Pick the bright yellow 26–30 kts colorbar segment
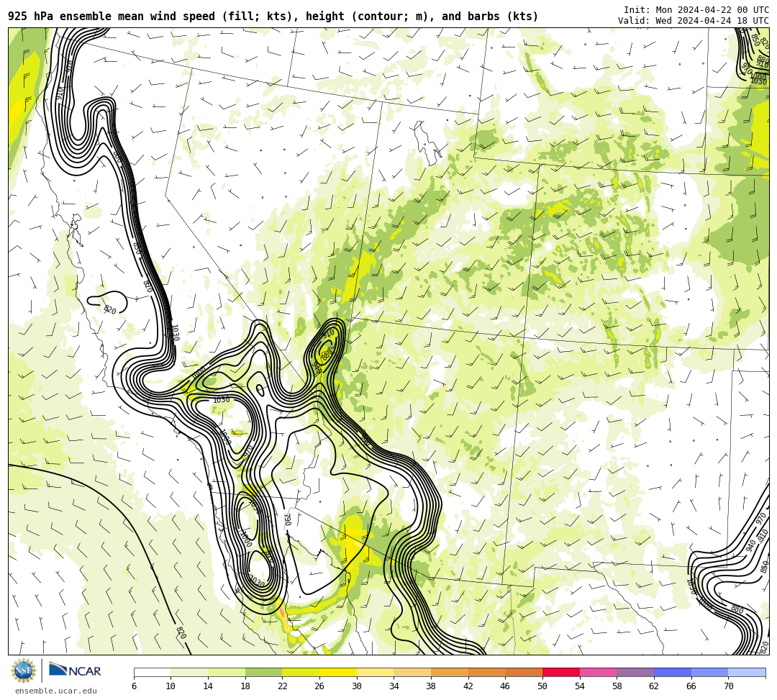 click(x=338, y=672)
